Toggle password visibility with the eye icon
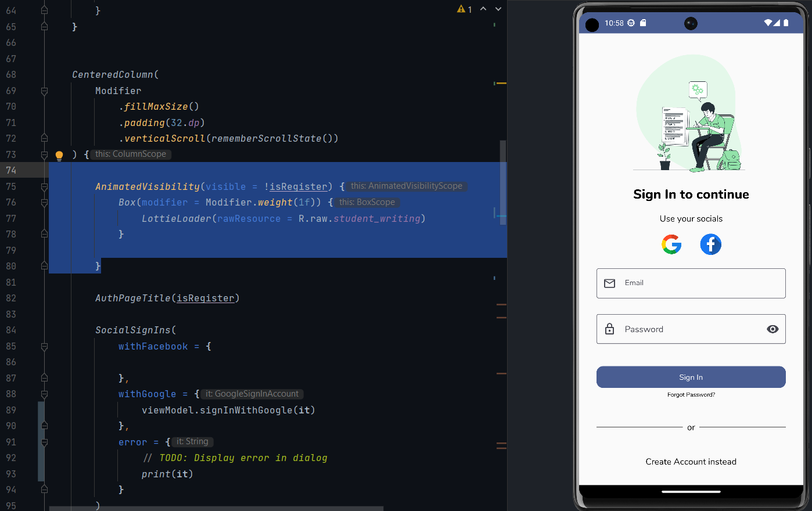This screenshot has width=812, height=511. (773, 329)
